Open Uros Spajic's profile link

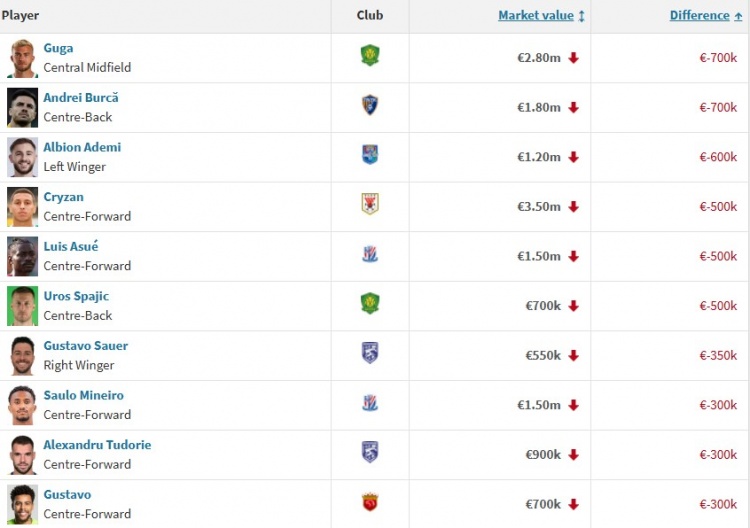click(76, 296)
